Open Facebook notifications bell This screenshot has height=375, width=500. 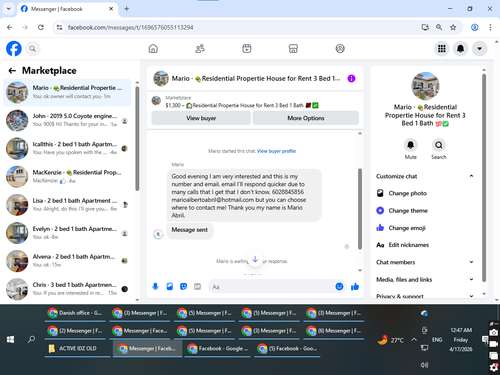click(x=460, y=49)
